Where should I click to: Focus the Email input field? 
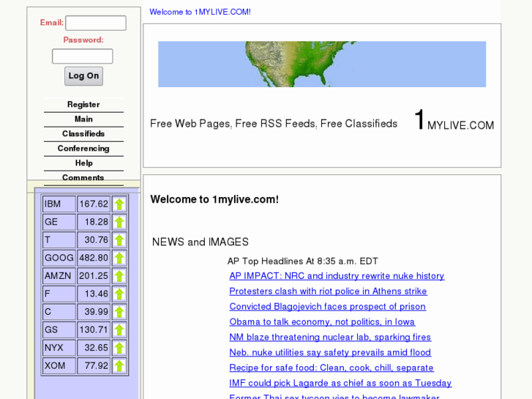[96, 23]
